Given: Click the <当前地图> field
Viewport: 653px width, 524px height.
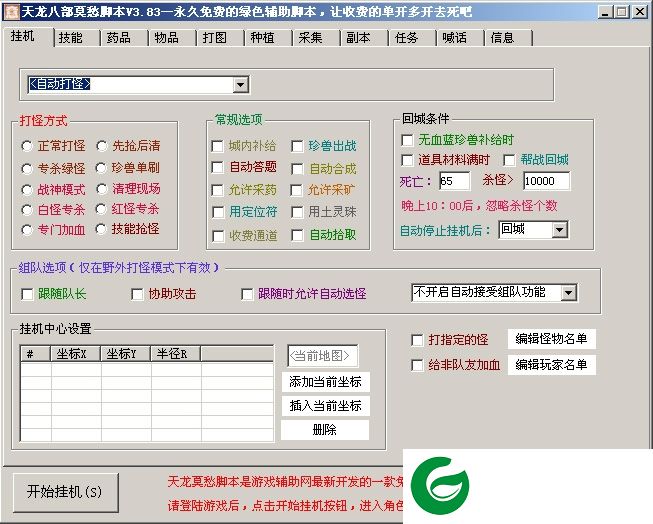Looking at the screenshot, I should click(322, 356).
